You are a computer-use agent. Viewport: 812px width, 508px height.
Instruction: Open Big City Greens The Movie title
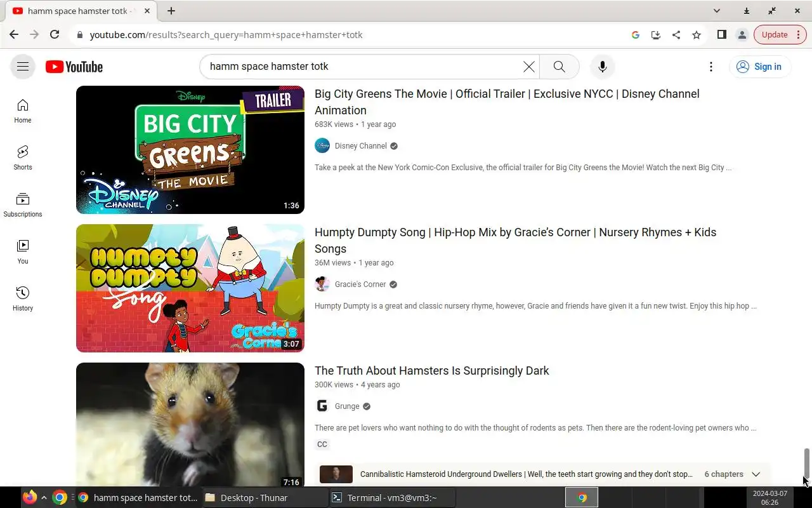(507, 102)
